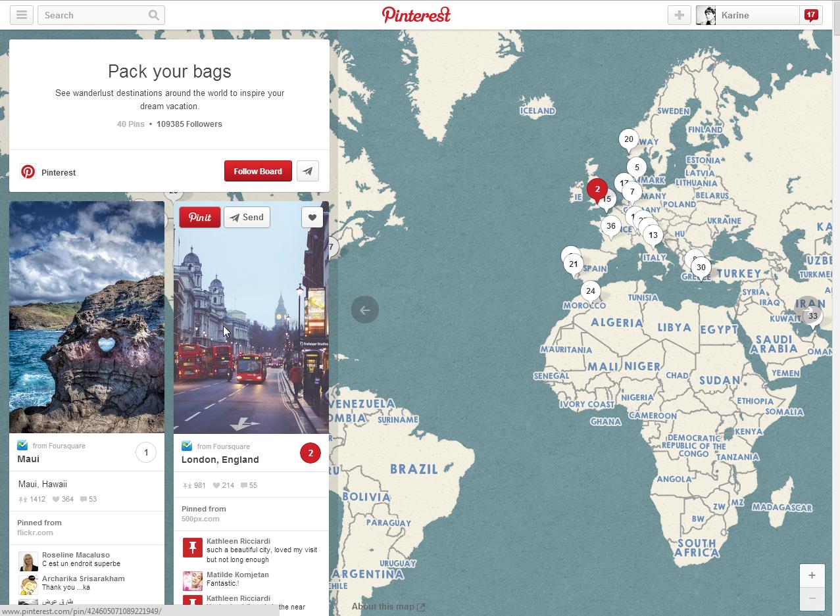The height and width of the screenshot is (616, 840).
Task: Click the 364 likes count on Maui
Action: (x=62, y=499)
